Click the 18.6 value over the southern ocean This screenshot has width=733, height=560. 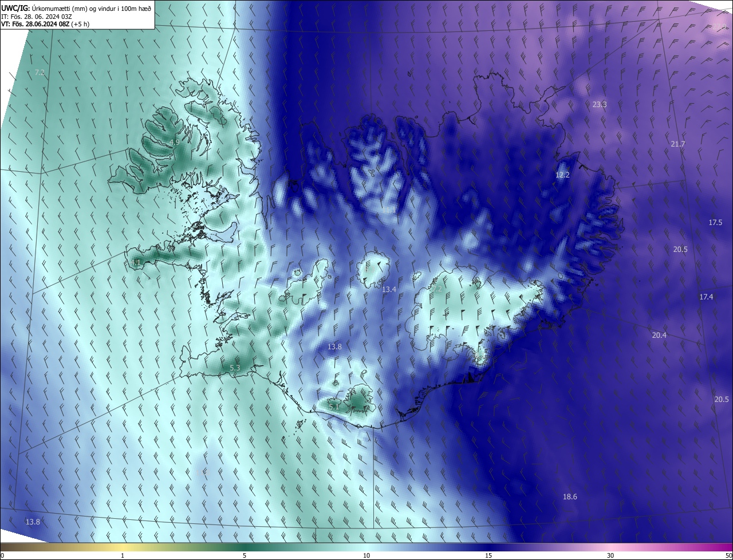point(570,496)
